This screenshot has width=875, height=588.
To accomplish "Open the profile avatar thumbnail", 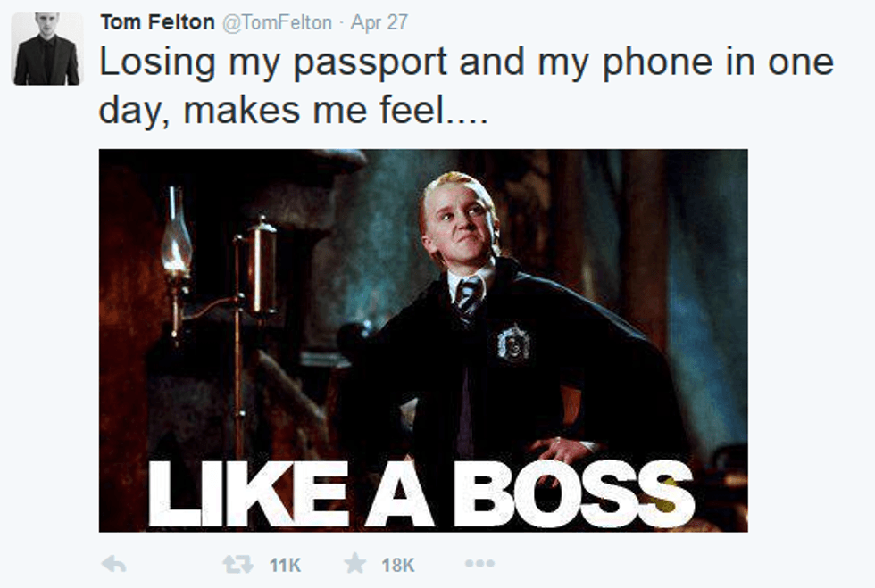I will tap(46, 49).
